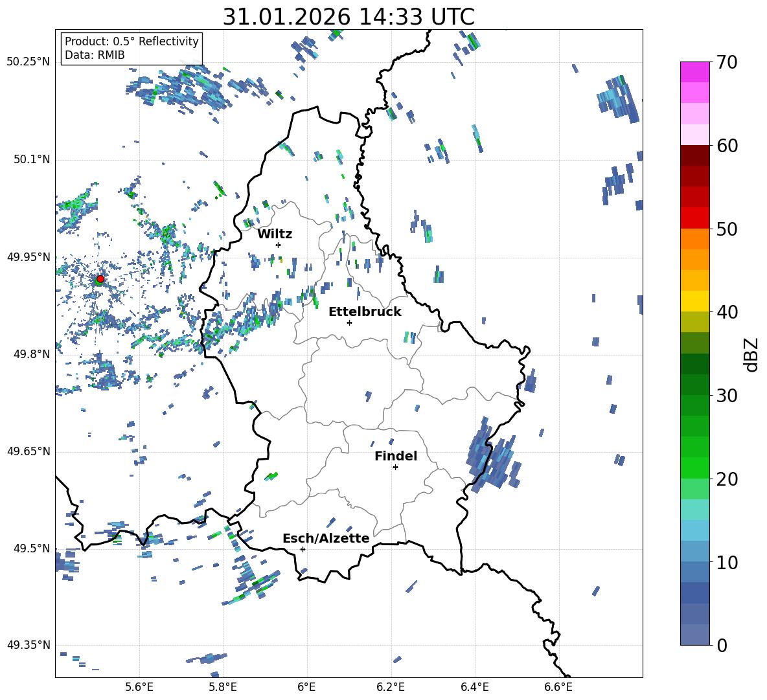Click the Ettelbruck station cross marker
767x700 pixels.
click(x=349, y=322)
